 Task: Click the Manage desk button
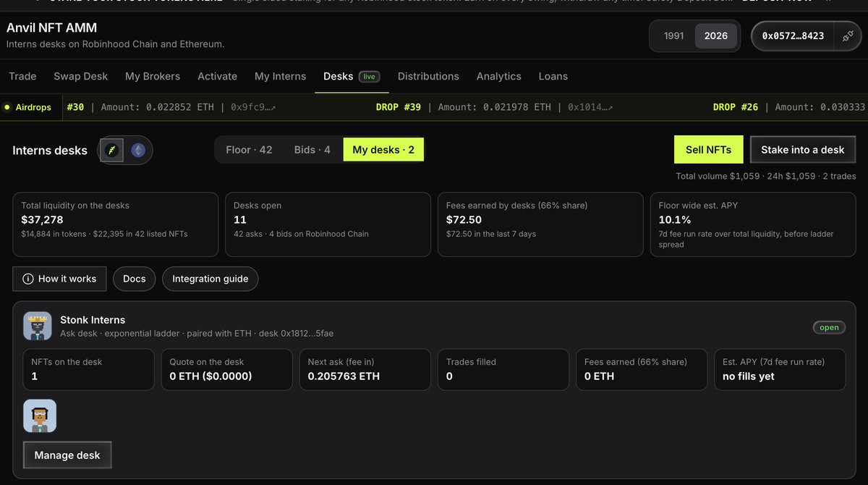pos(67,455)
